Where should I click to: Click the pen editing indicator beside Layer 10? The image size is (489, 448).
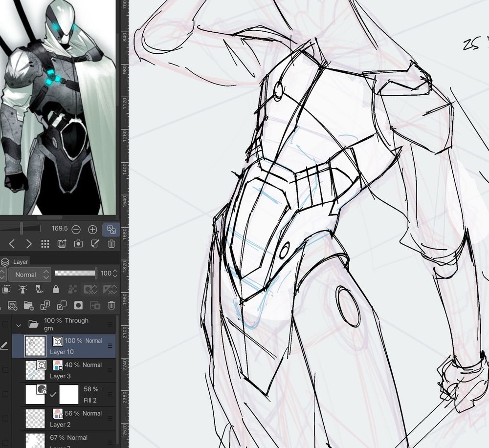coord(4,345)
